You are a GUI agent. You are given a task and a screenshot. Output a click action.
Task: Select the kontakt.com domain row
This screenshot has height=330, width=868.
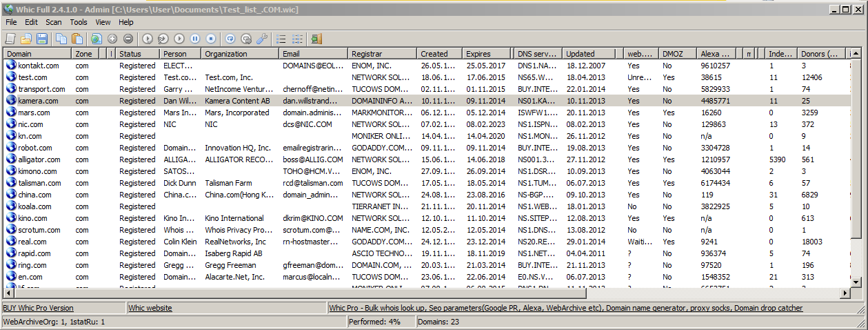click(x=425, y=66)
